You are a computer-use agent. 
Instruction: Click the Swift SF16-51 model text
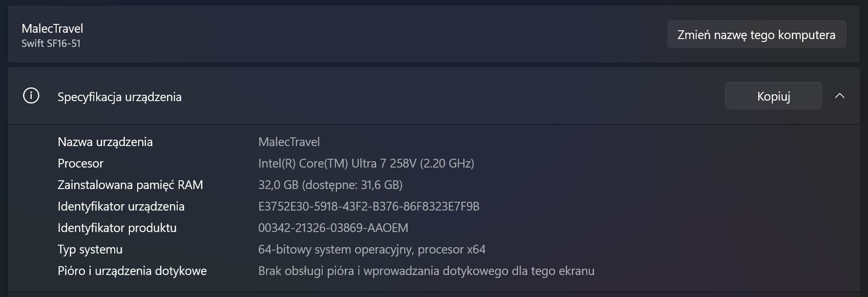(51, 43)
